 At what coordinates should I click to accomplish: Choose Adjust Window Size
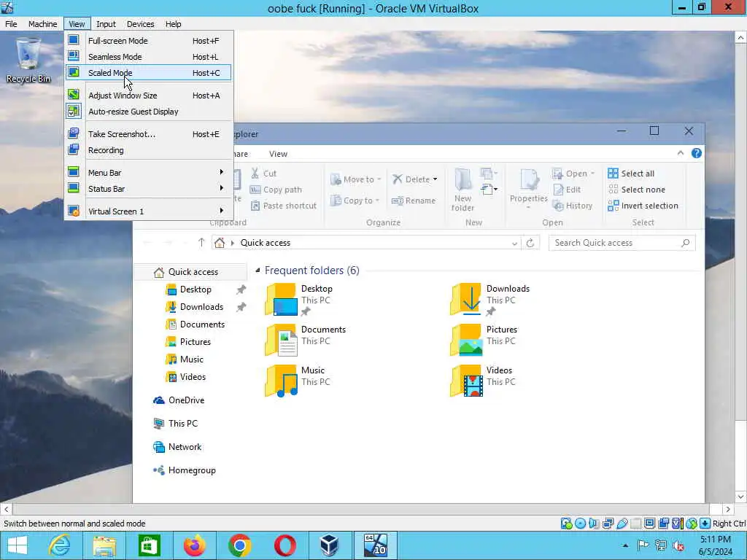tap(149, 96)
